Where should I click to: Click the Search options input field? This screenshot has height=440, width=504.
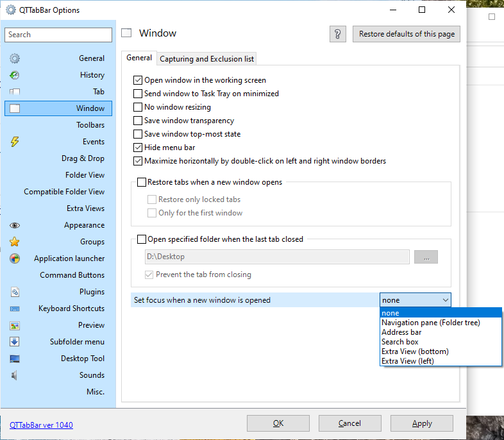coord(58,35)
